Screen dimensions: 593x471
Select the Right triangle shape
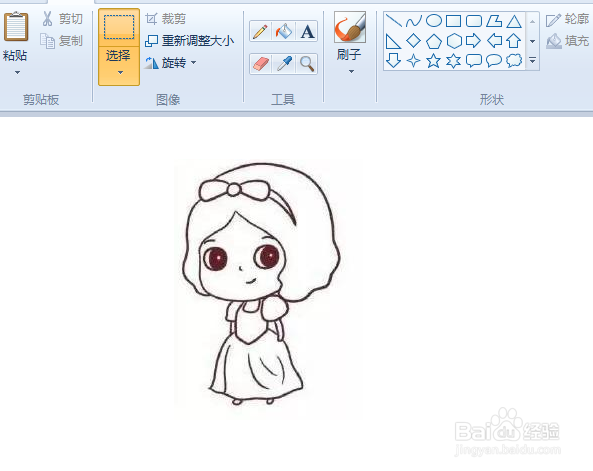click(393, 41)
